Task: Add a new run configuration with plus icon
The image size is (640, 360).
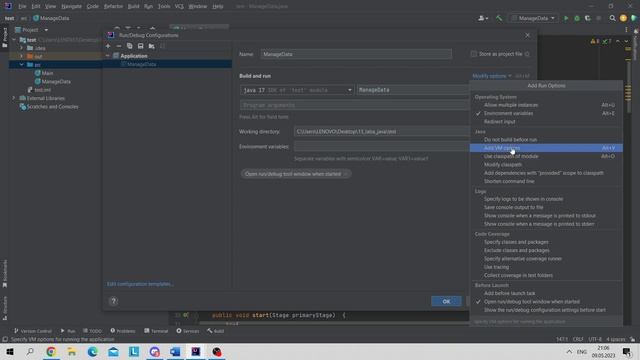Action: (x=108, y=46)
